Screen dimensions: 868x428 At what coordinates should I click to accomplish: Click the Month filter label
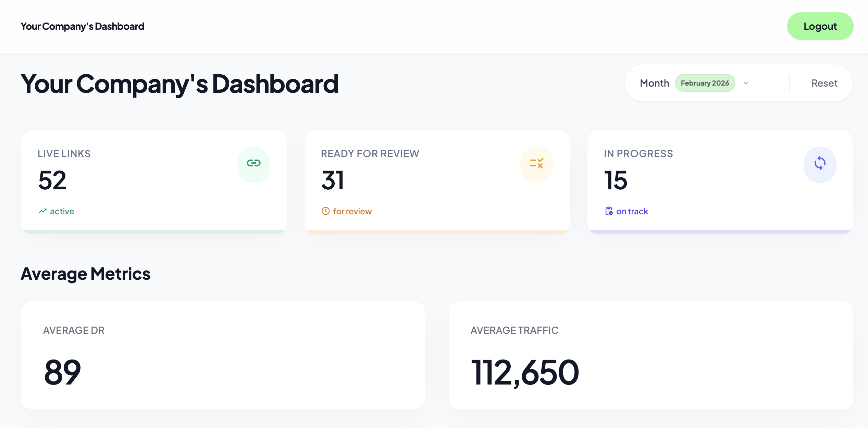[x=654, y=83]
